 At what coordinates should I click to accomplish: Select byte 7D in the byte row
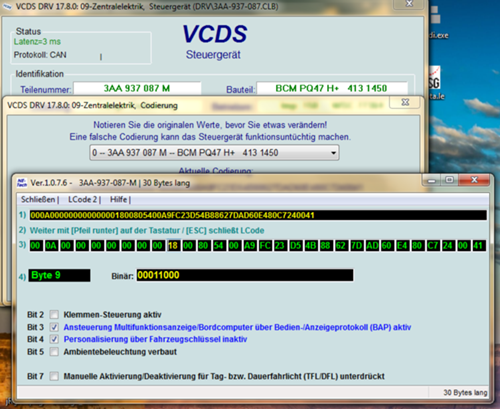356,246
